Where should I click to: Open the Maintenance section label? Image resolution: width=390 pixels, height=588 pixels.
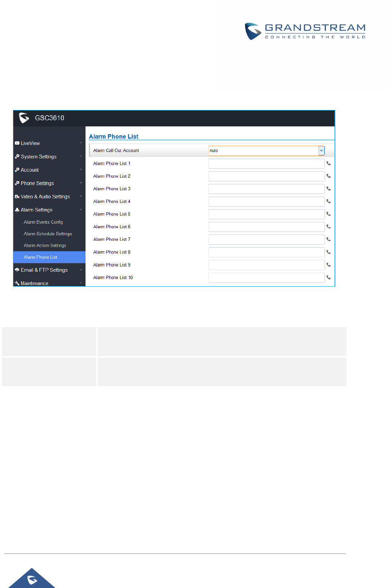tap(35, 283)
